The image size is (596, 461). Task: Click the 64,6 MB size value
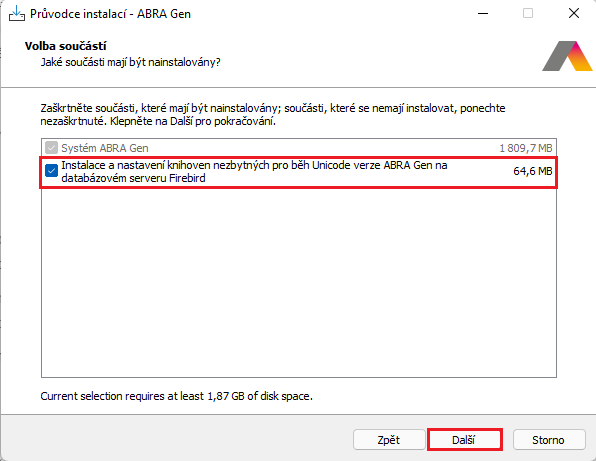coord(533,171)
